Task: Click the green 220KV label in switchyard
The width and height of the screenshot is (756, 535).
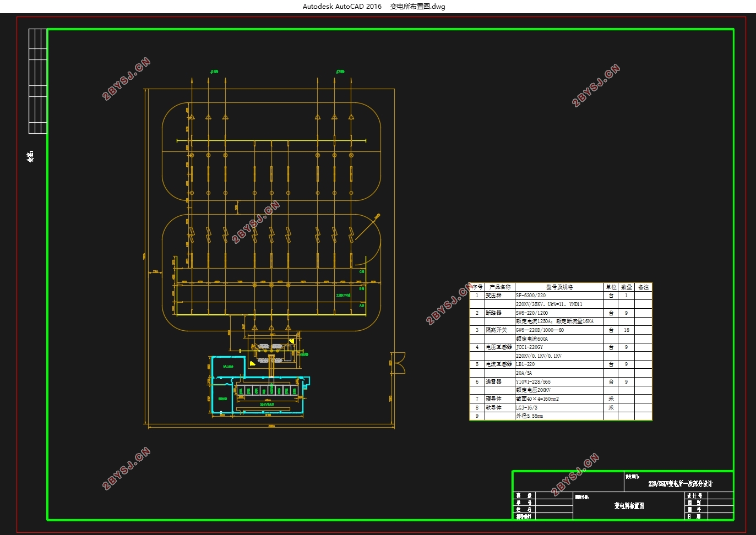Action: tap(343, 295)
